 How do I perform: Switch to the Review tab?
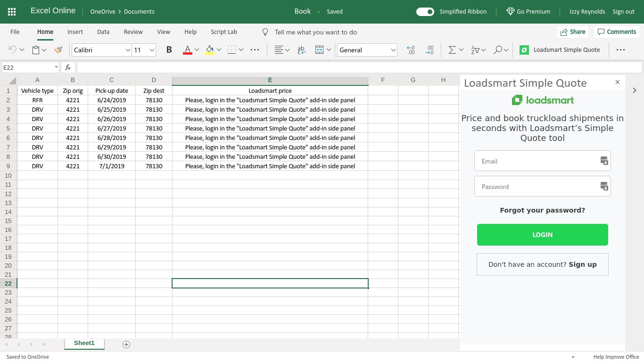point(133,32)
